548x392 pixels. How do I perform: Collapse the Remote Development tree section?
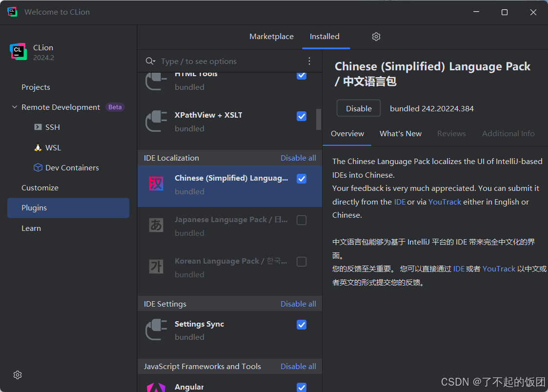pyautogui.click(x=15, y=107)
